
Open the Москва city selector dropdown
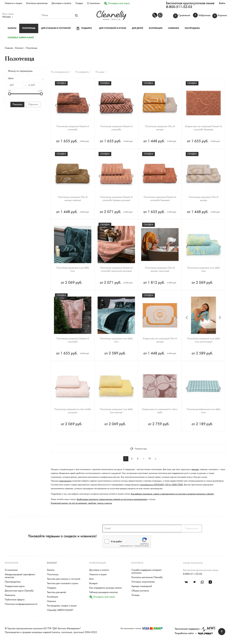(8, 17)
